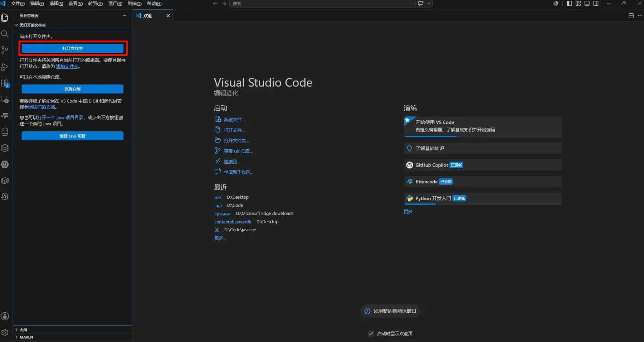Screen dimensions: 644x342
Task: Collapse the no folder opened section
Action: click(73, 25)
